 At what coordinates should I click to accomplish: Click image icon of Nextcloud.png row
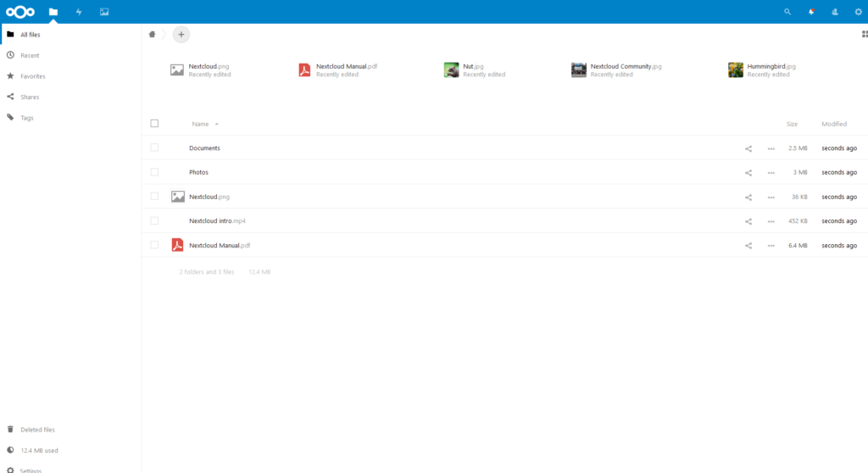178,197
